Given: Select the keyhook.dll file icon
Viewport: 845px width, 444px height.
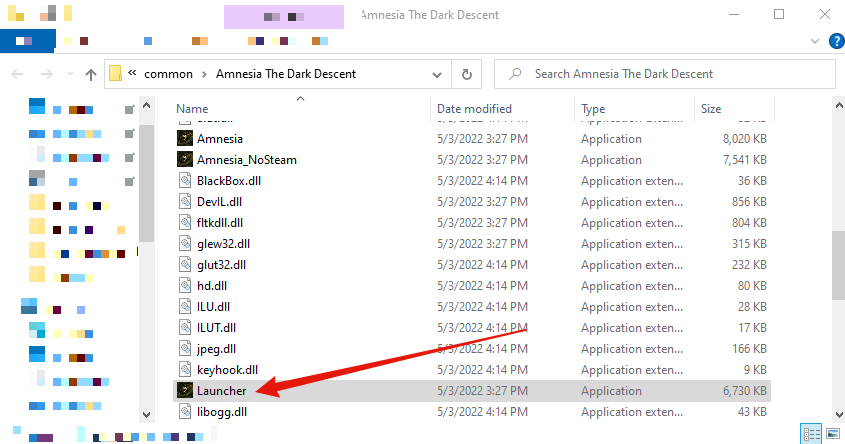Looking at the screenshot, I should click(185, 370).
